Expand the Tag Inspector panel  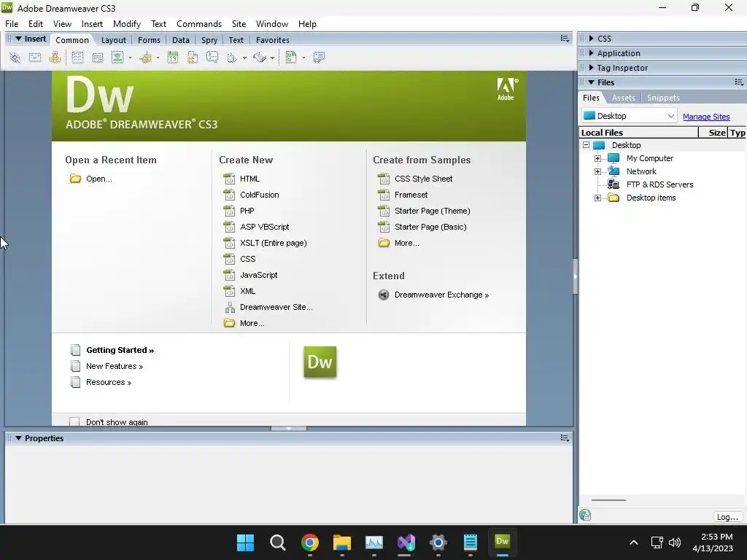coord(591,68)
